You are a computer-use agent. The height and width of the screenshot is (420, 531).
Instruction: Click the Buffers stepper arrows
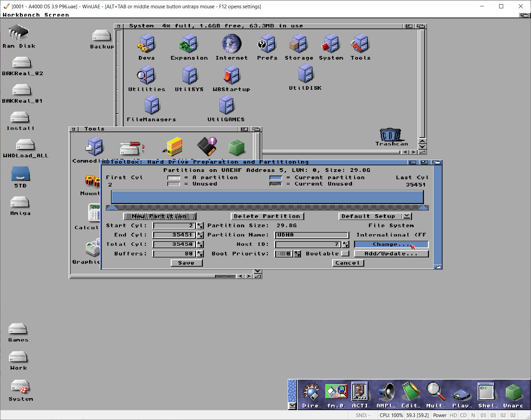200,253
